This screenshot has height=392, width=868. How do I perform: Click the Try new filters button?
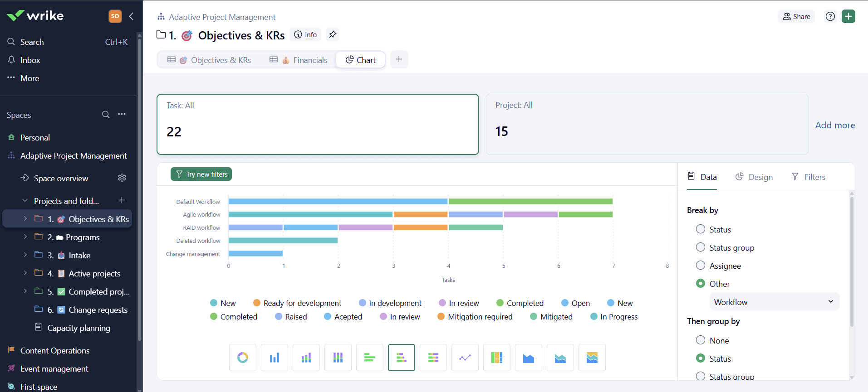[x=201, y=174]
